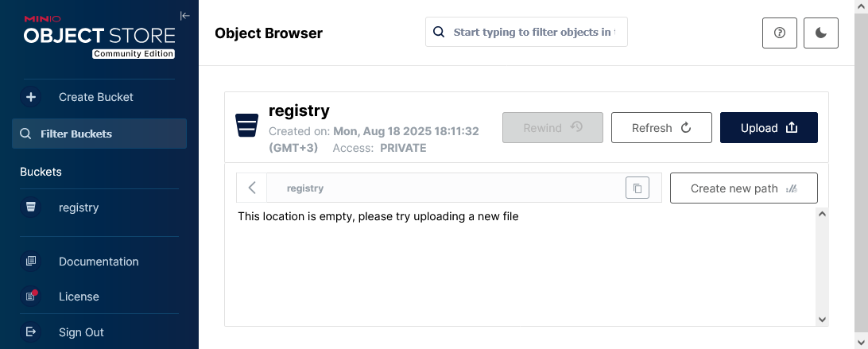Select the License menu item

pos(79,297)
